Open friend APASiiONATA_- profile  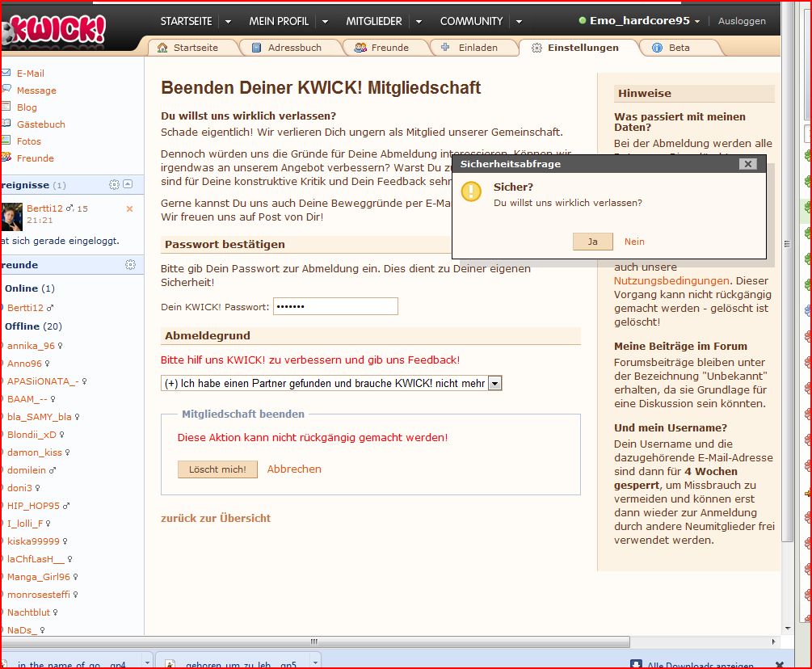43,381
